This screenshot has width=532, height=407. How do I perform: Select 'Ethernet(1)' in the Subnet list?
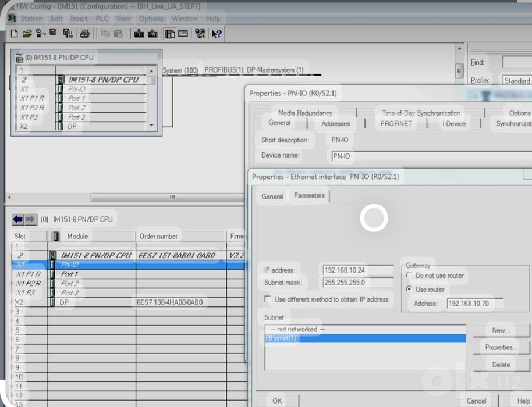pyautogui.click(x=366, y=338)
